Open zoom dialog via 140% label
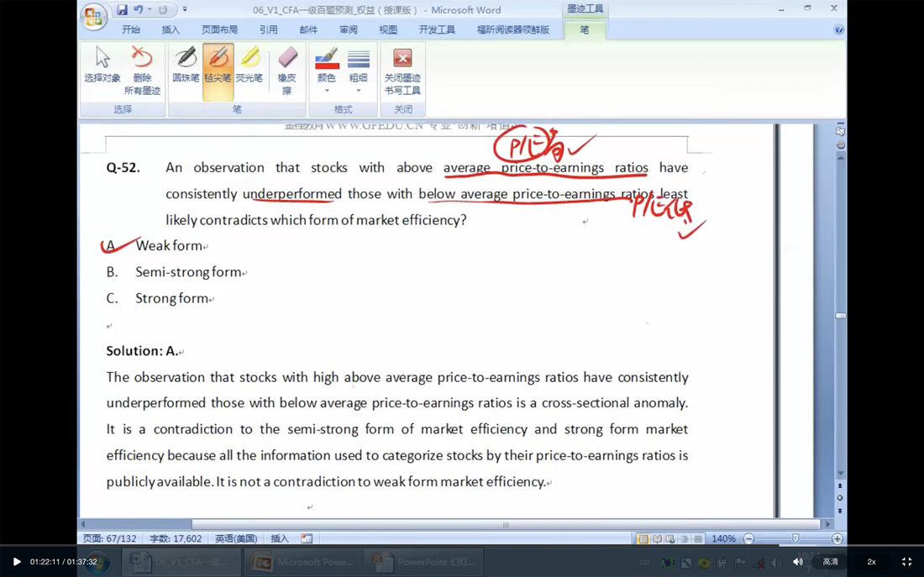Image resolution: width=924 pixels, height=577 pixels. tap(723, 538)
